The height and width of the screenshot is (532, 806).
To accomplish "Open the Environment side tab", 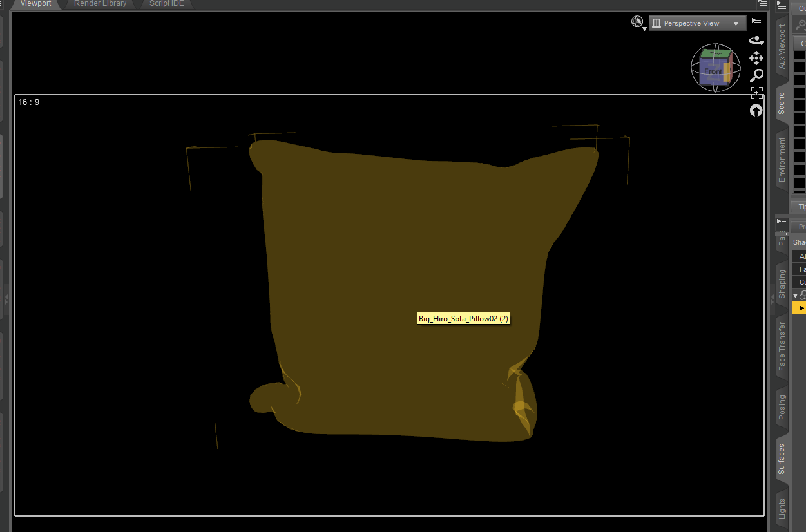I will [782, 160].
